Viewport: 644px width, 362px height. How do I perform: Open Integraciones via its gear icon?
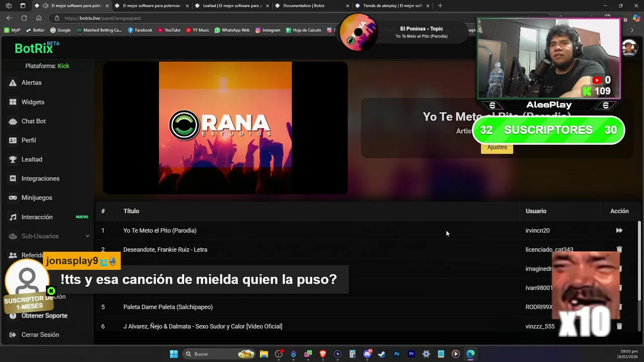coord(13,178)
